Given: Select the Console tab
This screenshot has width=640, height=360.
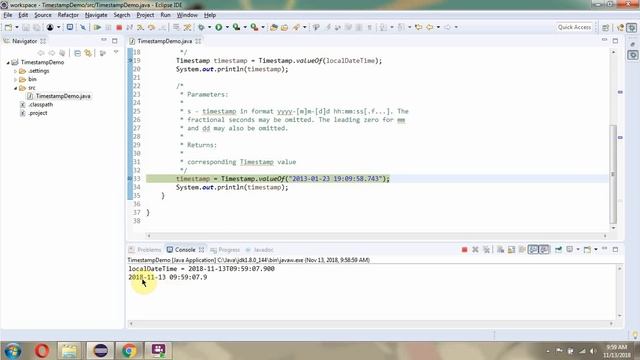Looking at the screenshot, I should tap(185, 250).
